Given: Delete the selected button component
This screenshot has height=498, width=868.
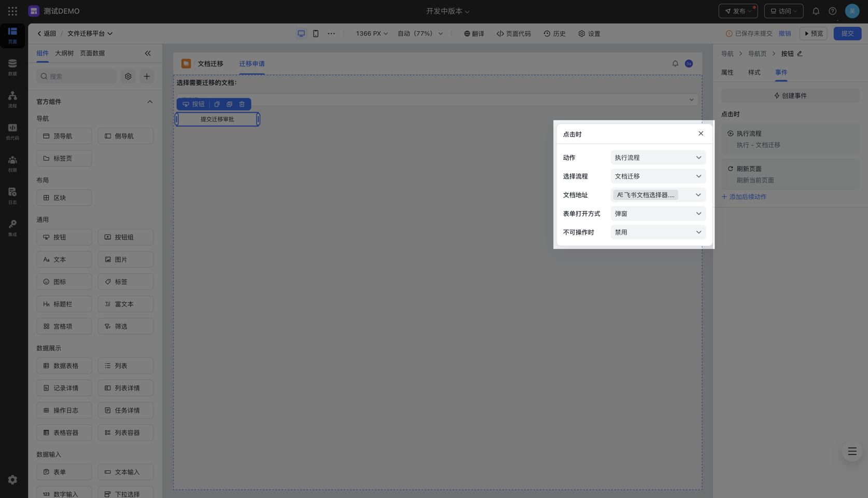Looking at the screenshot, I should [242, 104].
